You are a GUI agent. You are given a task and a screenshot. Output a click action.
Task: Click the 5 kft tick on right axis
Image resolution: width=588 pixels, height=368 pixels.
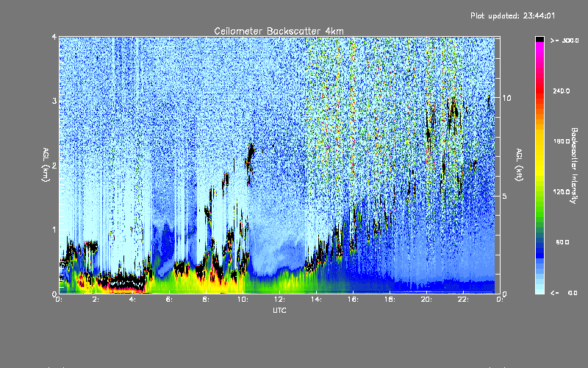click(505, 196)
